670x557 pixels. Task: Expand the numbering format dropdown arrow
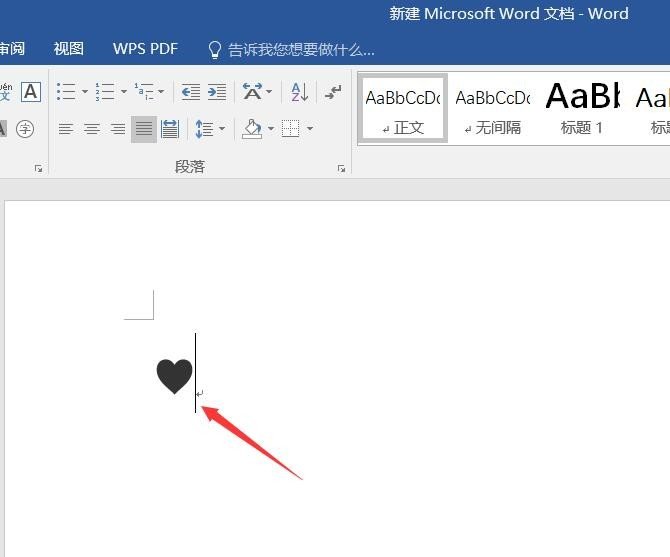click(x=123, y=91)
